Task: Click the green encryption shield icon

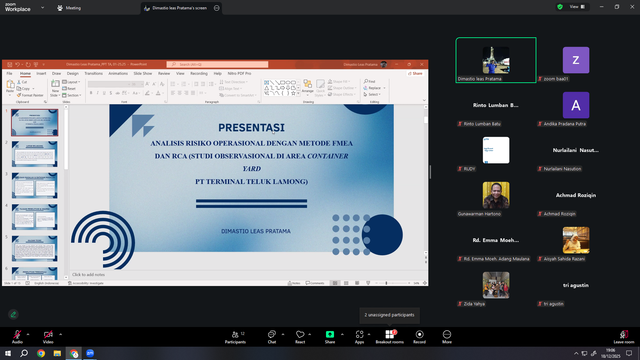Action: pos(560,7)
